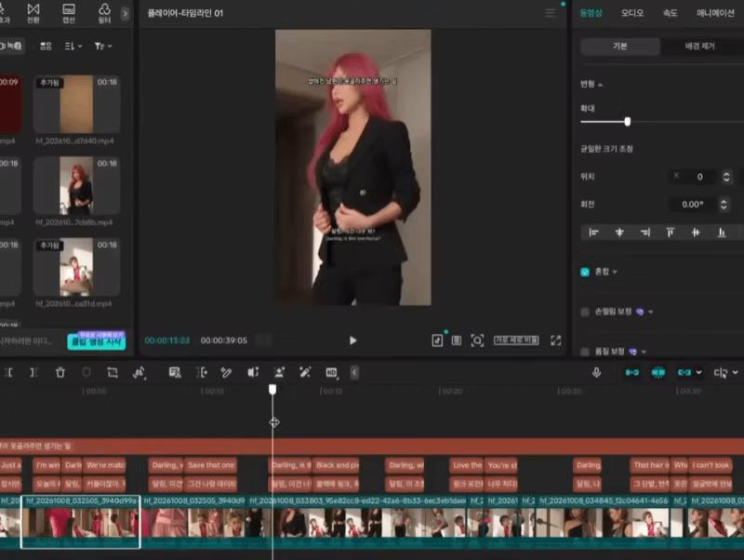
Task: Enable the 품질 보정 checkbox
Action: (x=585, y=352)
